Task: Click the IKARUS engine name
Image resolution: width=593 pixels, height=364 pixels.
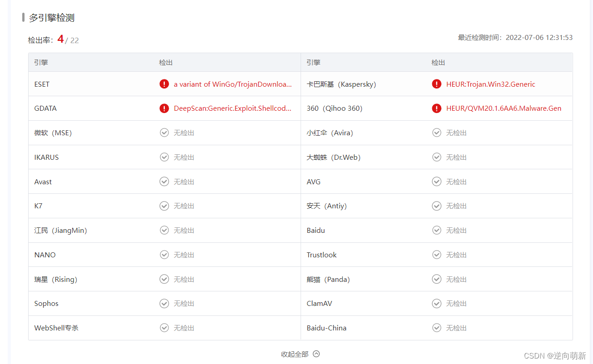Action: tap(47, 157)
